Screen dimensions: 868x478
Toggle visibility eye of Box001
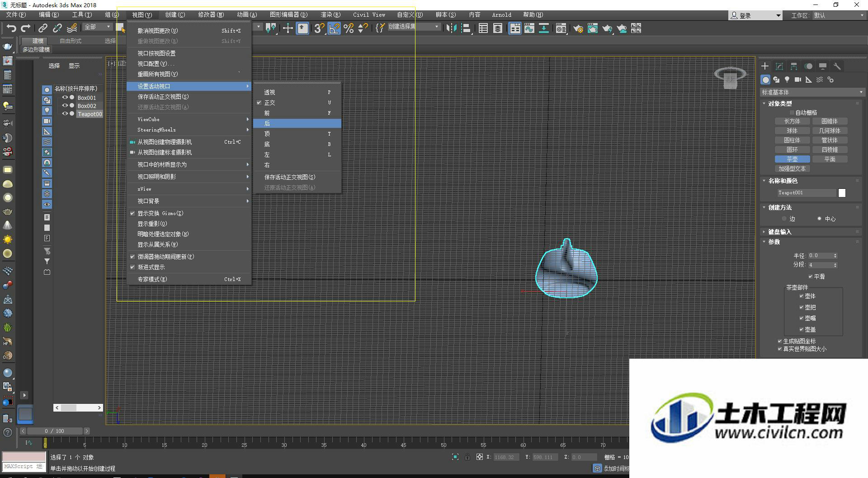click(65, 98)
